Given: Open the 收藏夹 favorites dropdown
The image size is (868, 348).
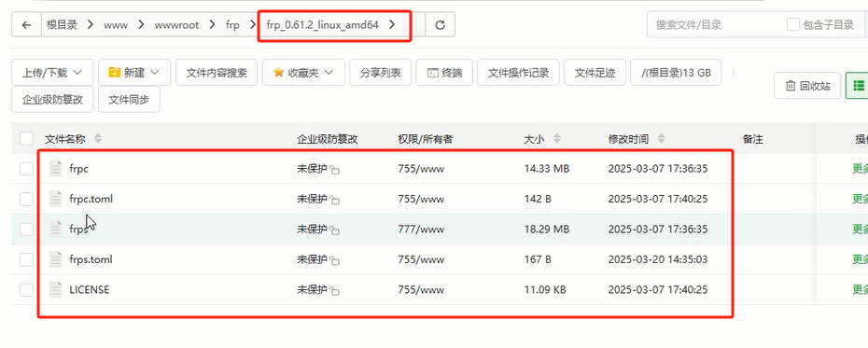Looking at the screenshot, I should tap(303, 73).
